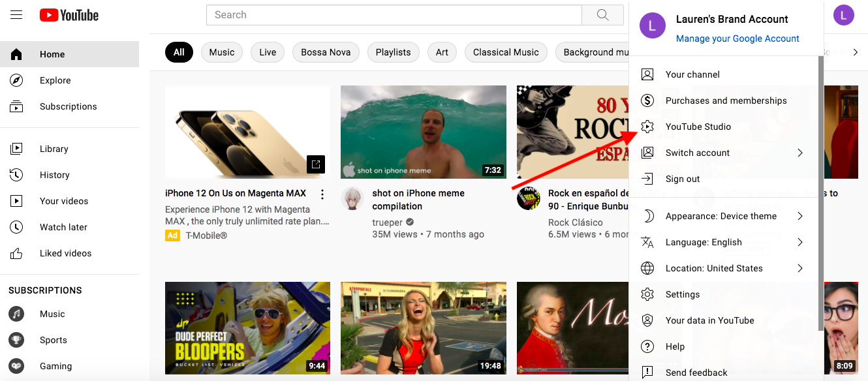Viewport: 868px width, 381px height.
Task: Click the chips bar next arrow
Action: pyautogui.click(x=856, y=52)
